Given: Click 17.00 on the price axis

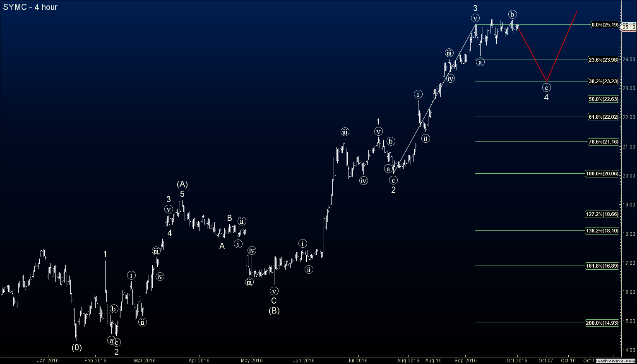Looking at the screenshot, I should 629,263.
